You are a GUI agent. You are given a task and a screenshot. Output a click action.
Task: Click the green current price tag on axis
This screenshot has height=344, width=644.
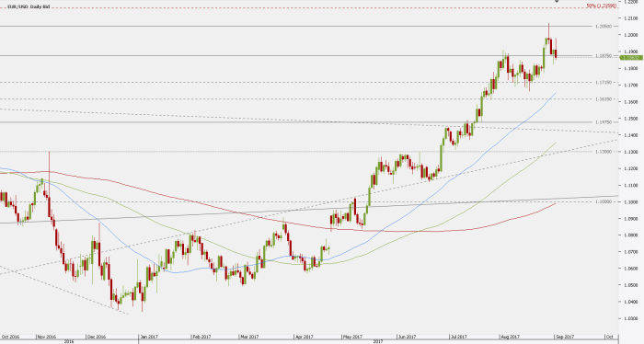point(631,58)
